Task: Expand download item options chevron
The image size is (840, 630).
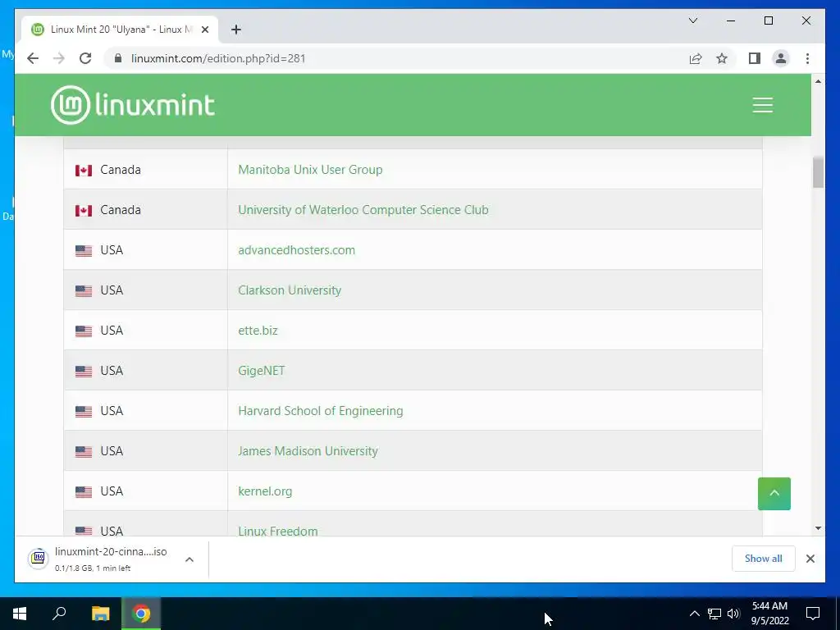Action: 189,559
